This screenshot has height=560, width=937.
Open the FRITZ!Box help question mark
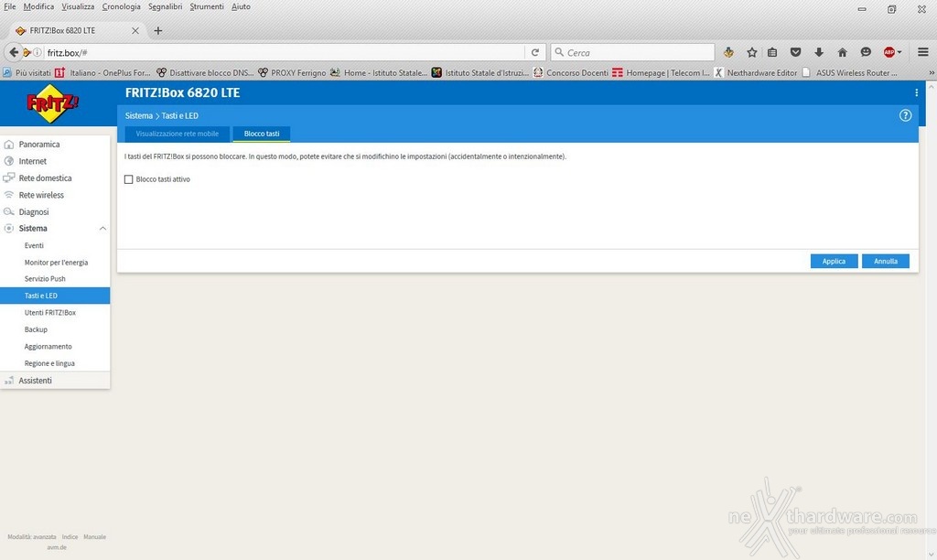(905, 115)
